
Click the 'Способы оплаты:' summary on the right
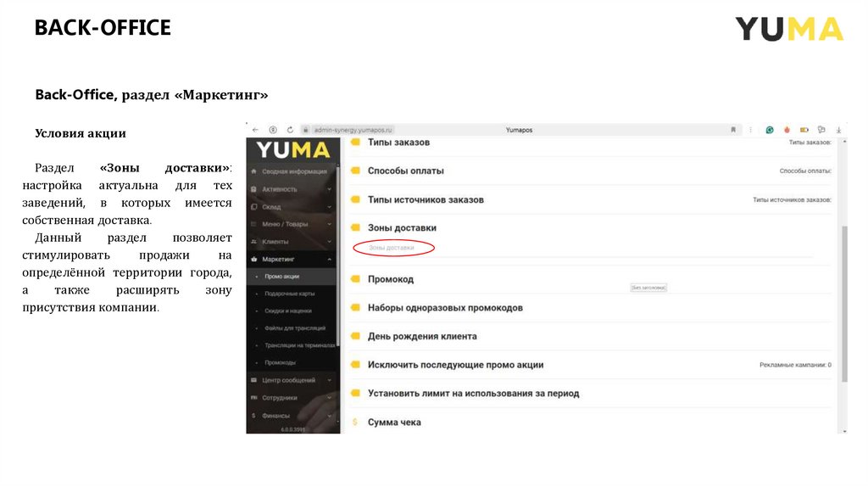(x=805, y=171)
